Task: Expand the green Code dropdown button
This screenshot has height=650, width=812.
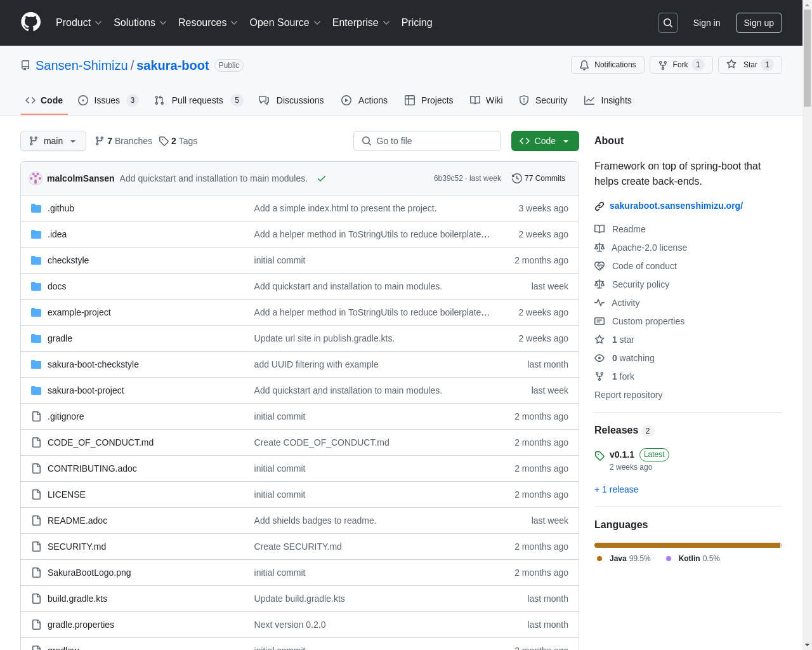Action: (545, 141)
